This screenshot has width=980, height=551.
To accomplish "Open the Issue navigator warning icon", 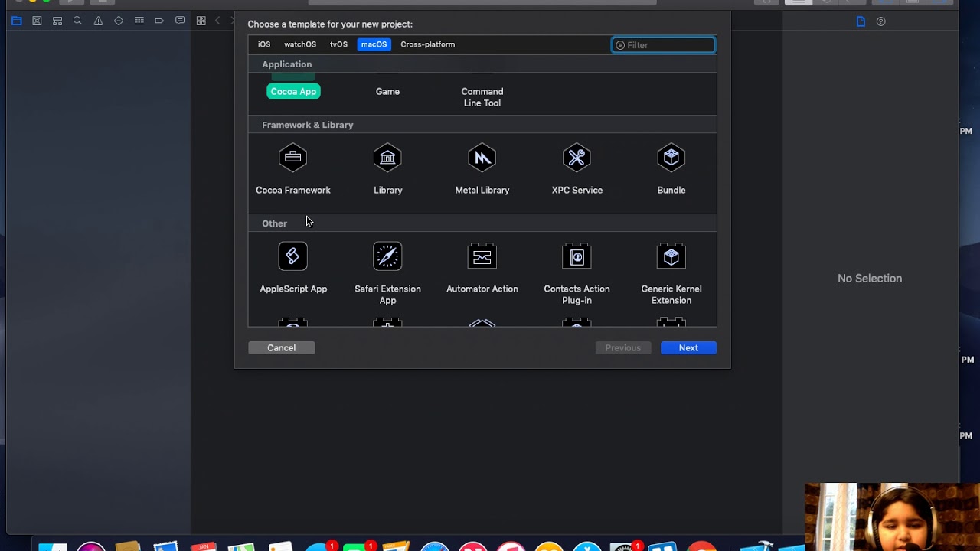I will click(98, 21).
